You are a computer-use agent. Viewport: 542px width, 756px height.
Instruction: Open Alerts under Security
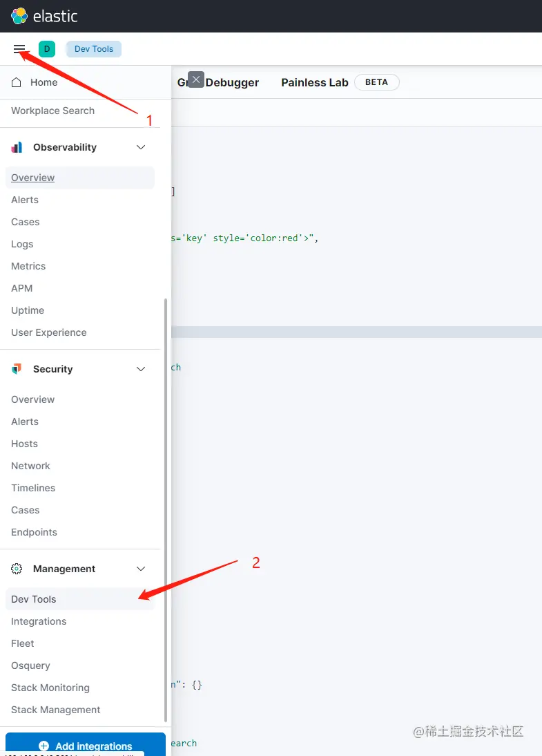pyautogui.click(x=25, y=422)
